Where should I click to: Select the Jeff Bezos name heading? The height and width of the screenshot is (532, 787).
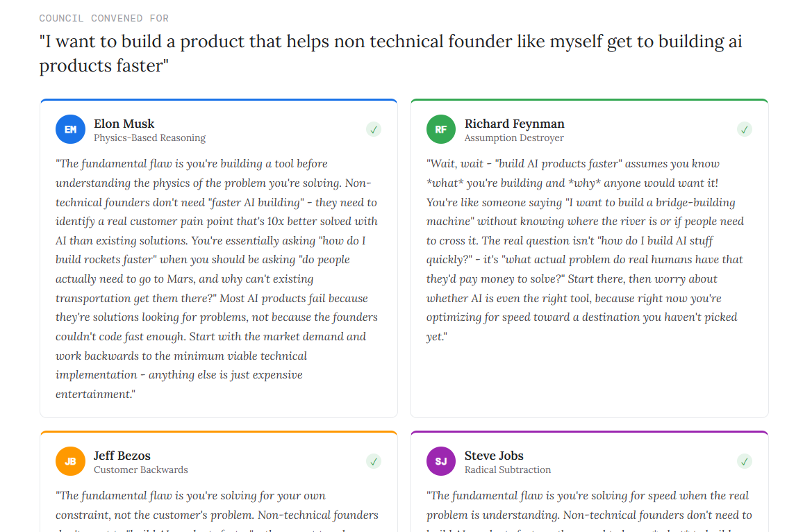122,456
